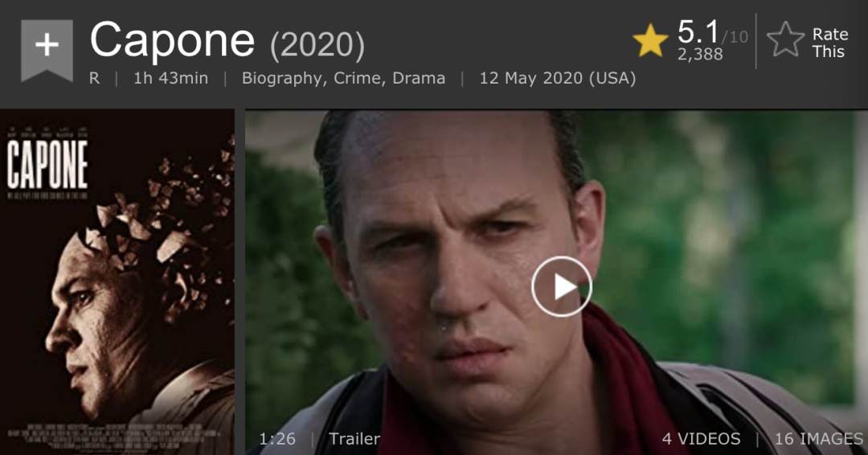Click the outlined Rate This star
Screen dimensions: 868x455
(785, 40)
